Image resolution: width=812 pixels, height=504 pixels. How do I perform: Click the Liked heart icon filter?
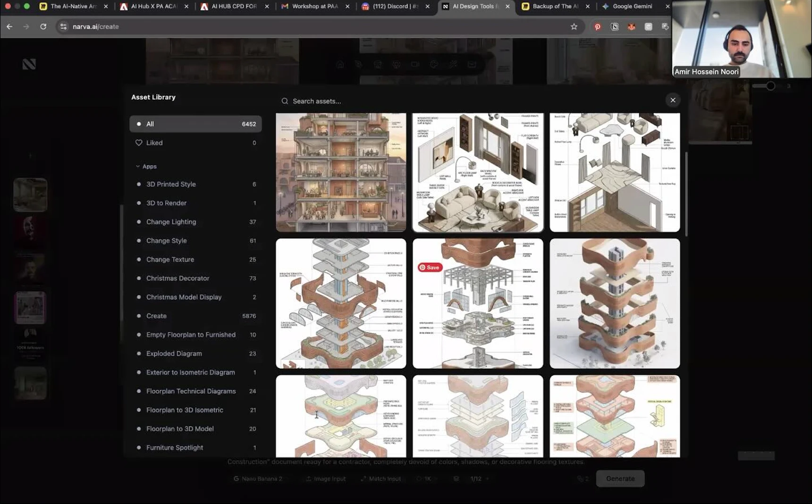tap(139, 143)
